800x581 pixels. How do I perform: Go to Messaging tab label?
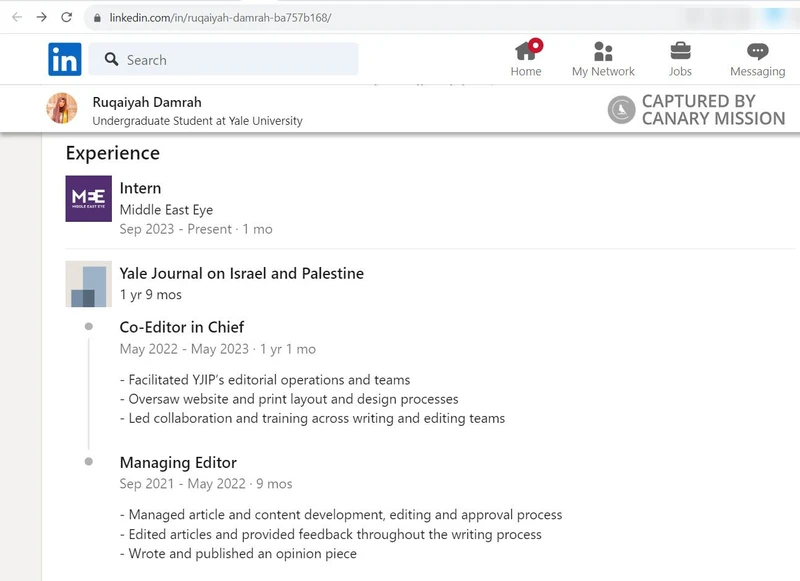tap(758, 71)
